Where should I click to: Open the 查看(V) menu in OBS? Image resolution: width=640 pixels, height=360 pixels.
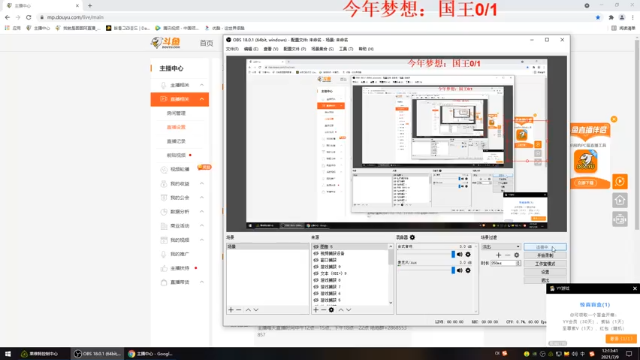pos(271,49)
